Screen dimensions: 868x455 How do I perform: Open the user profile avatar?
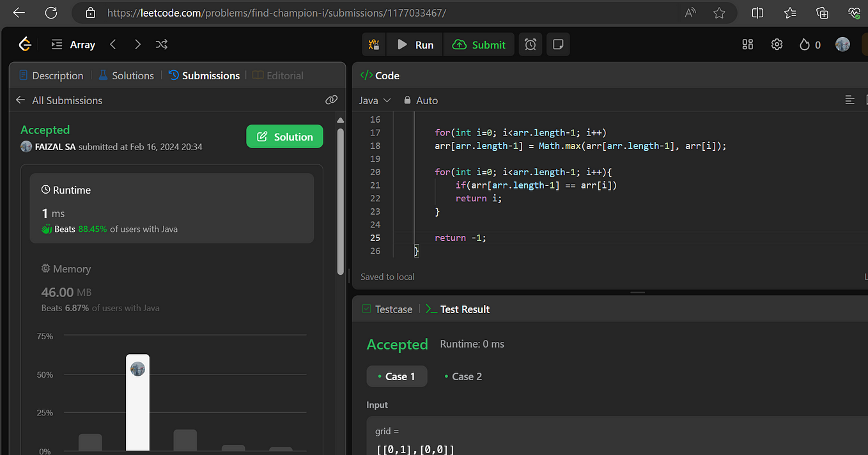tap(842, 44)
